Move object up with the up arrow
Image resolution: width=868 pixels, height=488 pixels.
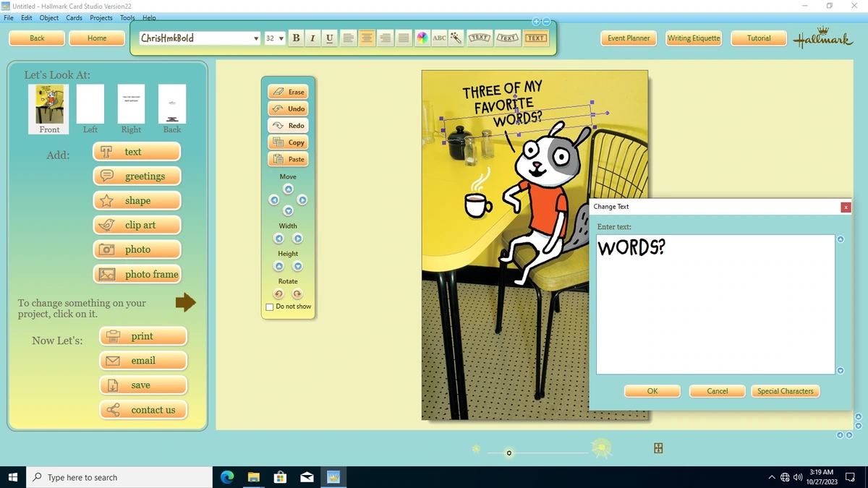pyautogui.click(x=288, y=189)
